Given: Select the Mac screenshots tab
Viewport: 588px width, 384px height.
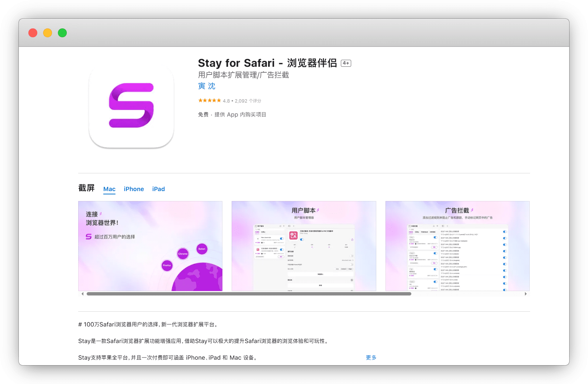Looking at the screenshot, I should tap(109, 189).
